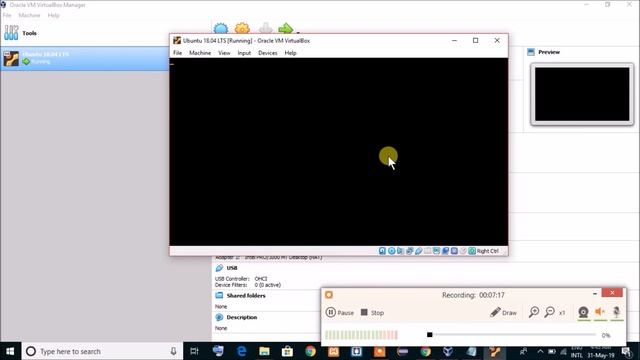Image resolution: width=640 pixels, height=360 pixels.
Task: Click the hard disk activity icon in VM status bar
Action: point(382,251)
